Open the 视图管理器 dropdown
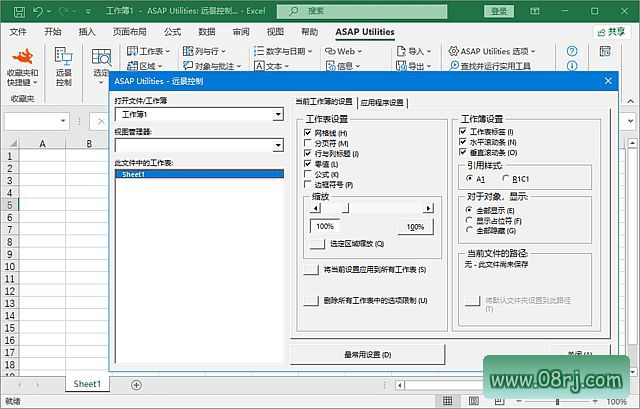Image resolution: width=640 pixels, height=409 pixels. pos(278,145)
